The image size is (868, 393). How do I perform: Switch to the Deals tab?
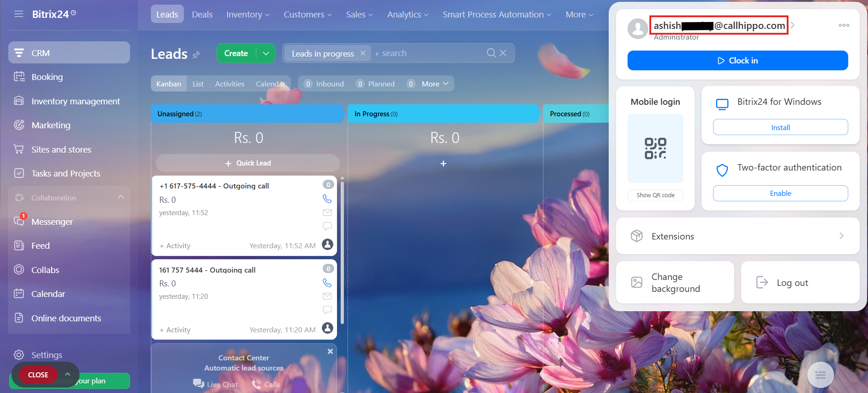click(x=202, y=14)
